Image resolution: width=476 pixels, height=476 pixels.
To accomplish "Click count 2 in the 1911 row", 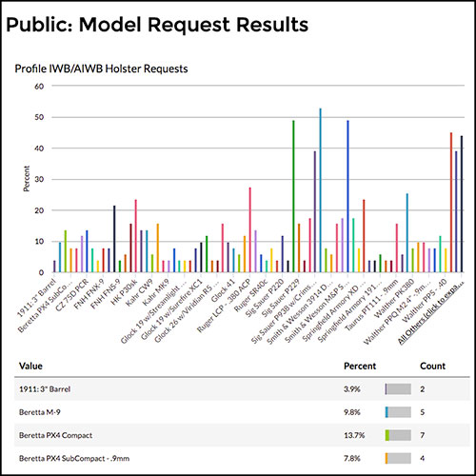I will [423, 389].
